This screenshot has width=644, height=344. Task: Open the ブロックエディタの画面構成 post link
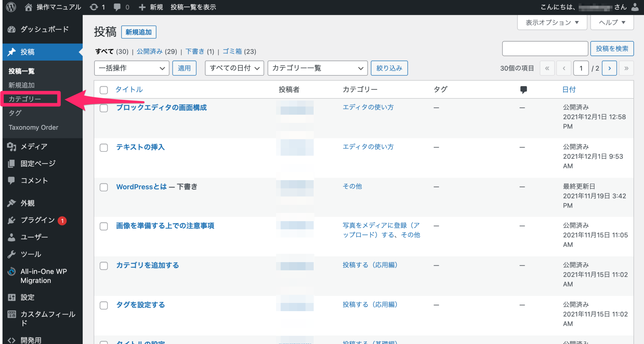click(x=161, y=107)
